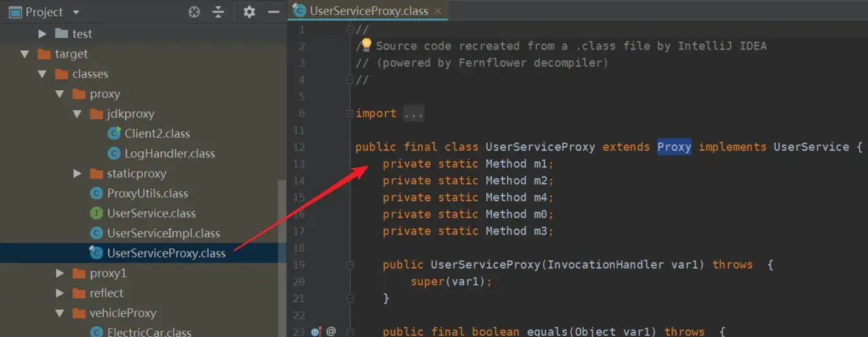This screenshot has height=337, width=868.
Task: Open UserService.class interface file
Action: click(x=151, y=214)
